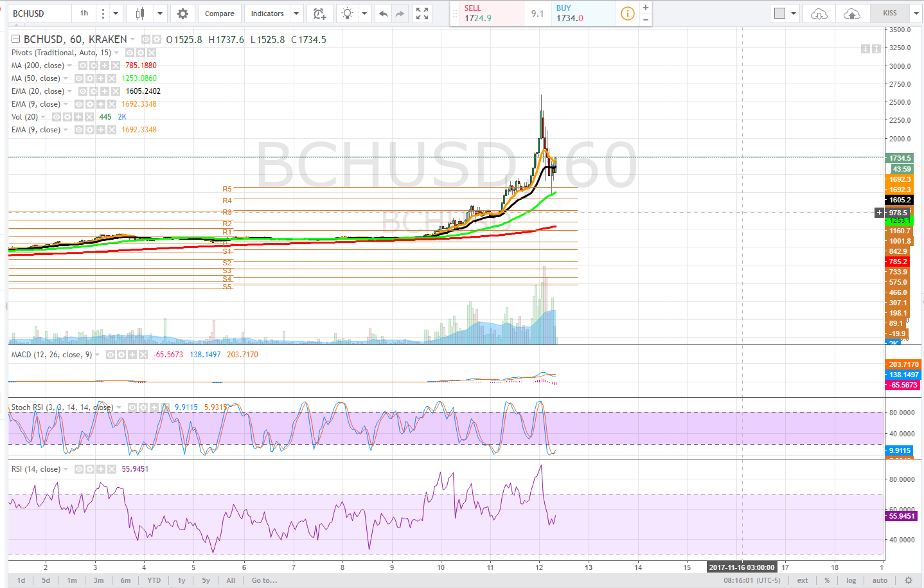Open settings gear for Vol (20)
Image resolution: width=924 pixels, height=588 pixels.
67,117
